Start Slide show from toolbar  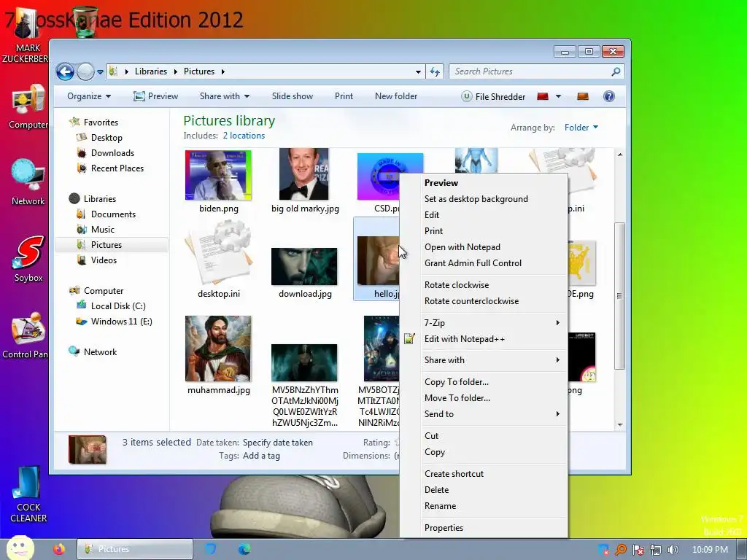coord(293,96)
